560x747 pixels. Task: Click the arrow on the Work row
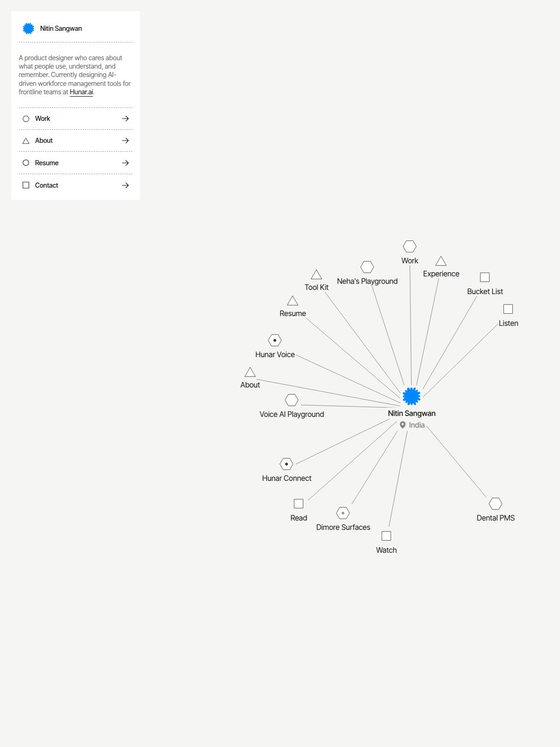[125, 119]
